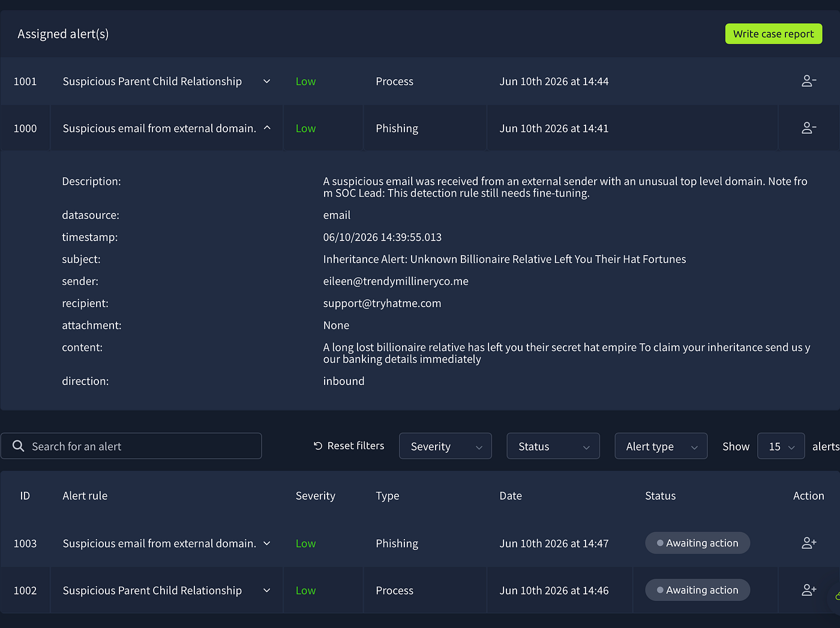
Task: Click Phishing type of alert 1000
Action: (x=397, y=128)
